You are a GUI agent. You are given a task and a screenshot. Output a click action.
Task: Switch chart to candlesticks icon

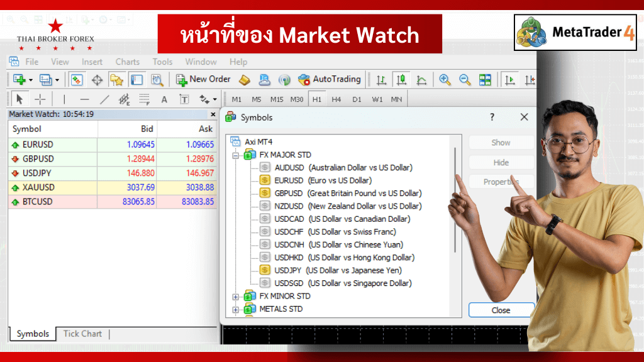click(x=401, y=80)
